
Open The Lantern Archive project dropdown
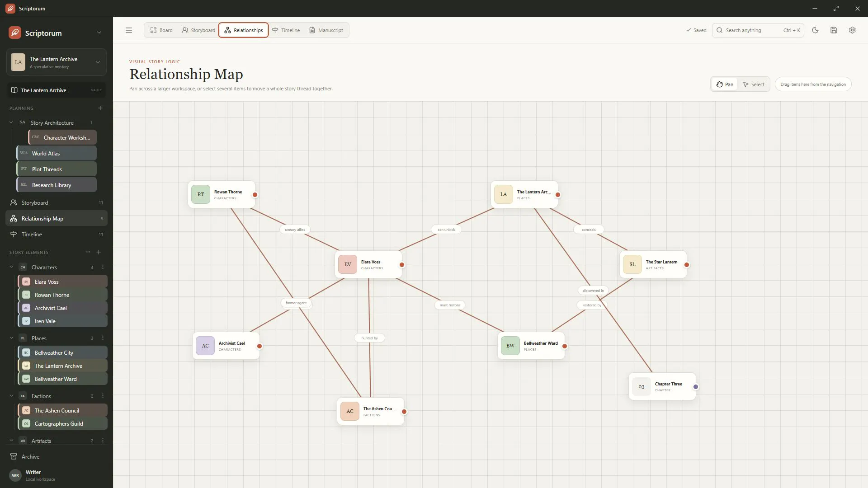tap(98, 62)
